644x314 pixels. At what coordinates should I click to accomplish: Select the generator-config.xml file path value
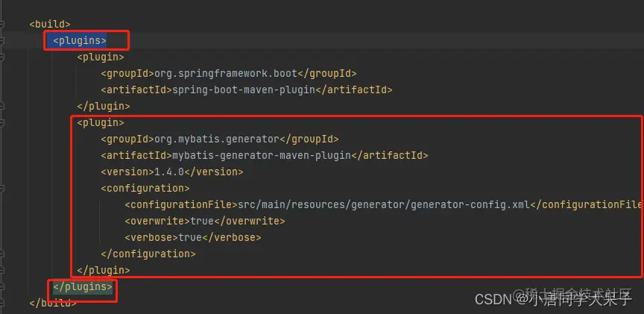point(385,204)
